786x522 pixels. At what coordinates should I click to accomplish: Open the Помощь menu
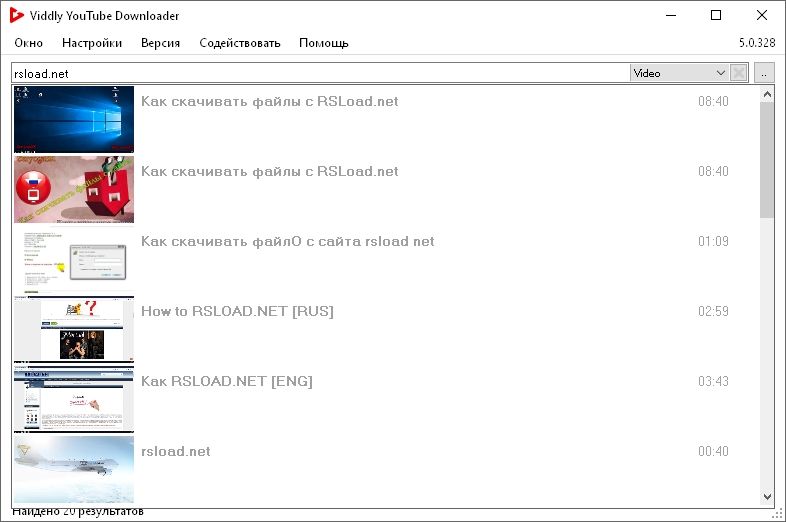(x=324, y=43)
